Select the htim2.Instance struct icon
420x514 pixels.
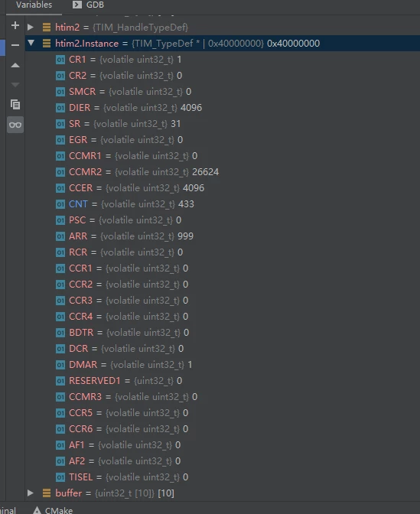[47, 44]
